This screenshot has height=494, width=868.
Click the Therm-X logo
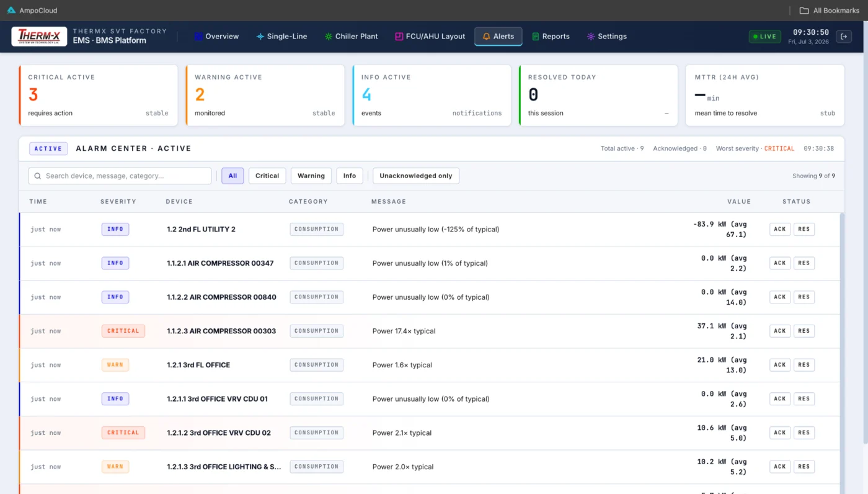[x=39, y=37]
